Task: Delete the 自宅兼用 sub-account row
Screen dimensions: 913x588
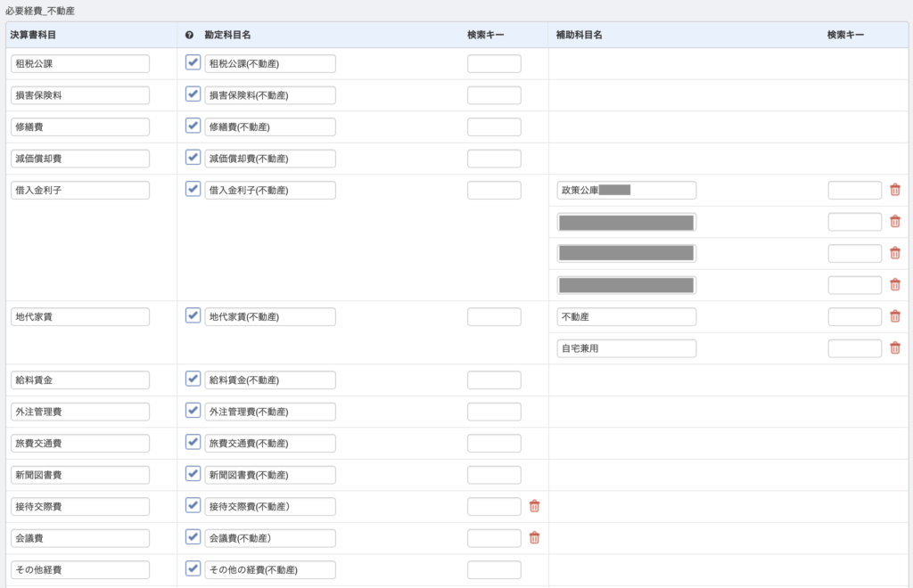Action: pyautogui.click(x=895, y=348)
